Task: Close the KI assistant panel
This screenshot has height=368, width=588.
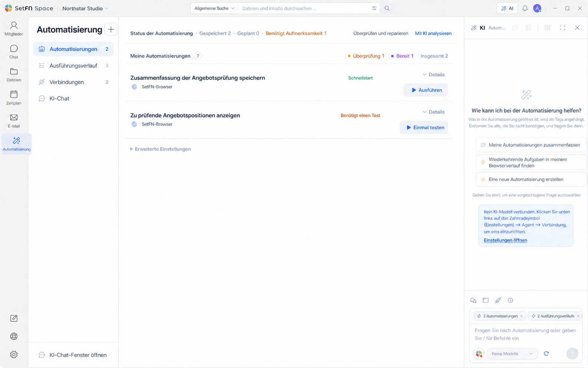Action: (577, 28)
